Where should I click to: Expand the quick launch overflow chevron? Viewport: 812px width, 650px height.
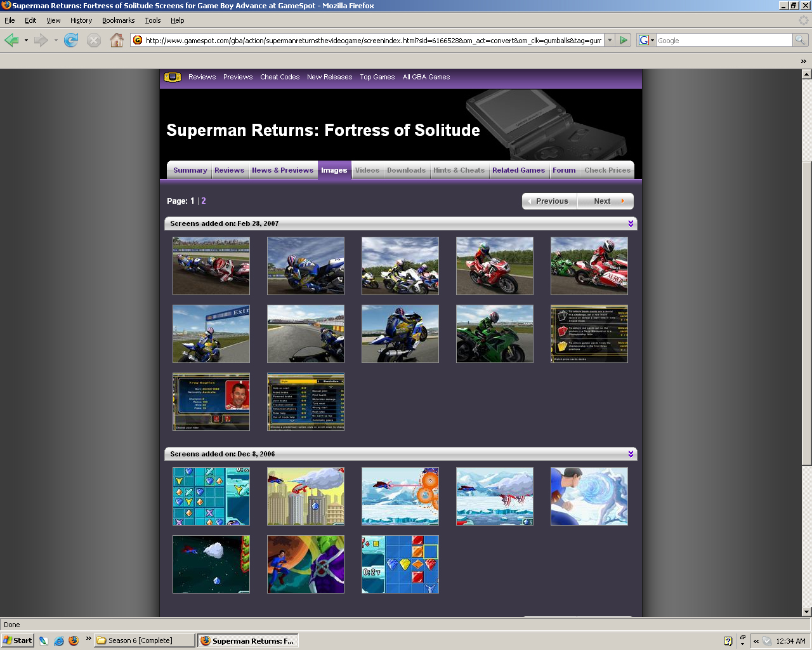click(x=88, y=638)
